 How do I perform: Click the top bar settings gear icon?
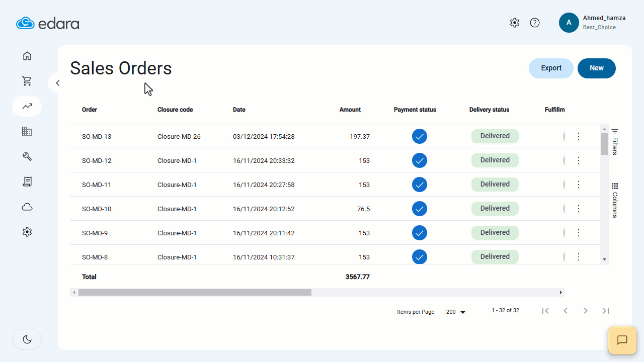pyautogui.click(x=514, y=23)
